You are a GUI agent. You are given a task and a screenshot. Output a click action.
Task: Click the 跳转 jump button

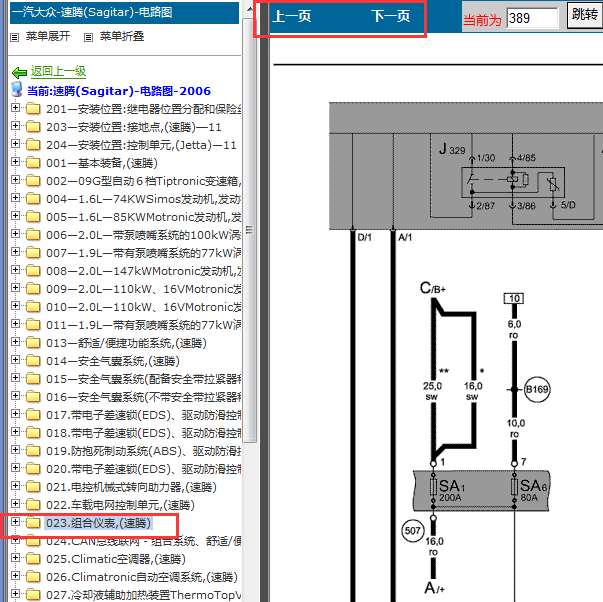click(x=585, y=15)
